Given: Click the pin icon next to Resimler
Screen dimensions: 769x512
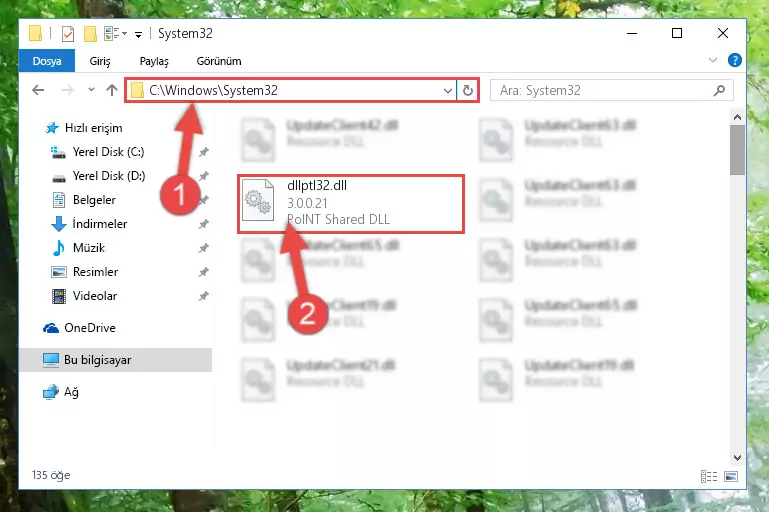Looking at the screenshot, I should 204,272.
